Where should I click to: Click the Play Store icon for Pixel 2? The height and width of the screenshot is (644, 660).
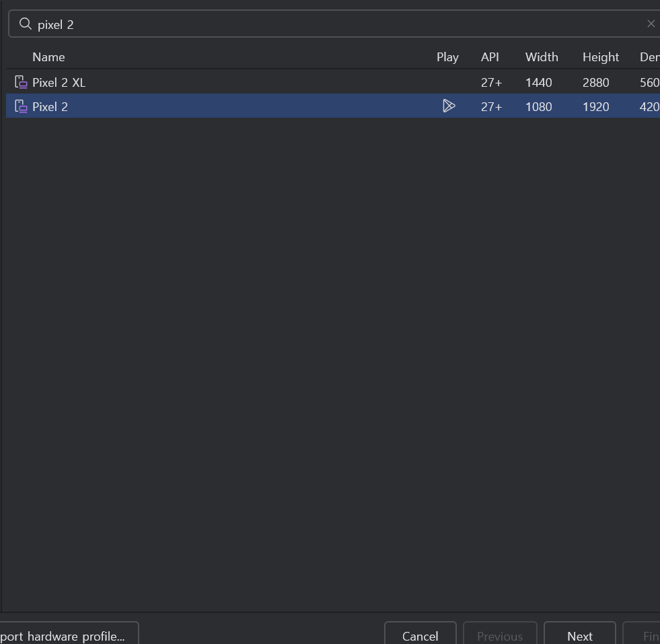tap(449, 106)
